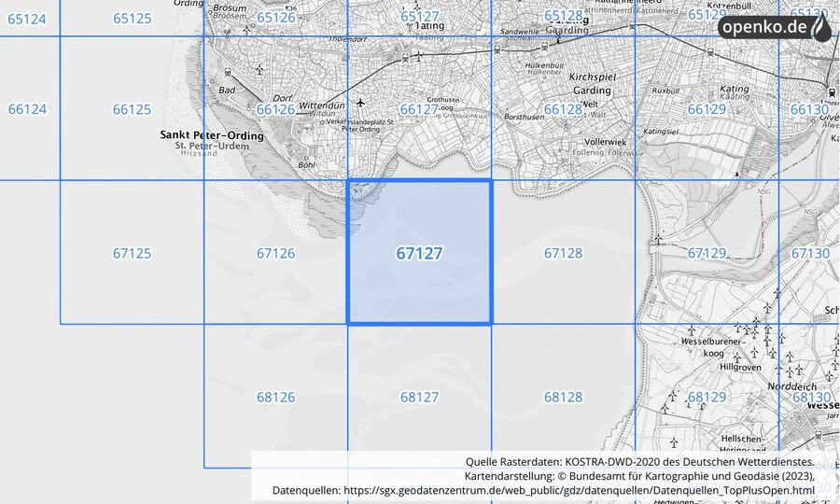This screenshot has height=504, width=840.
Task: Click the Kating place label
Action: (734, 89)
